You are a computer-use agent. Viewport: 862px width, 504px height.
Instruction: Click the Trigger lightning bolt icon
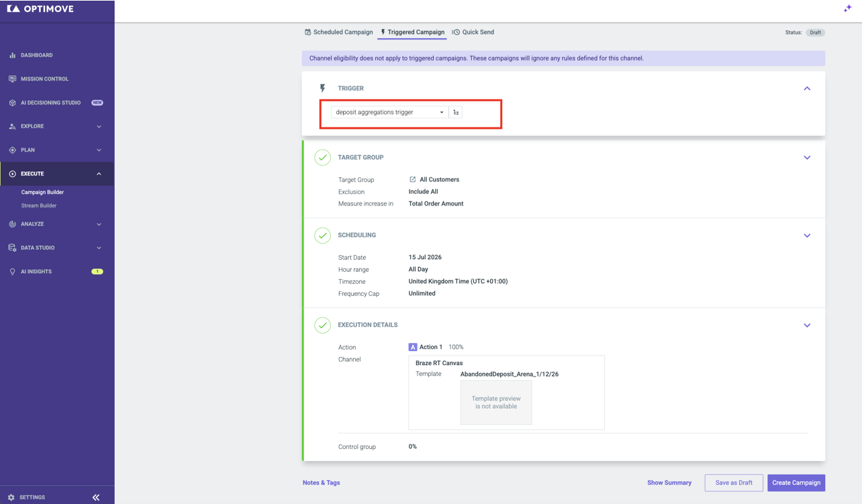tap(323, 88)
